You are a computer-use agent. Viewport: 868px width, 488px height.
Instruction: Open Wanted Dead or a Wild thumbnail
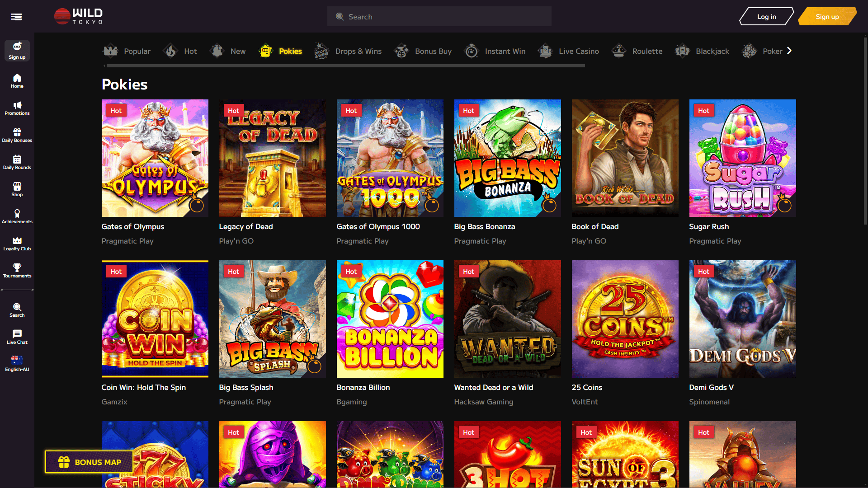(x=508, y=319)
